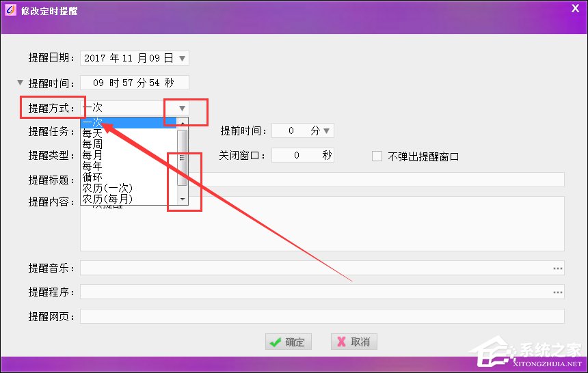The image size is (588, 373).
Task: Choose 农历(每月) from the list
Action: click(x=128, y=199)
